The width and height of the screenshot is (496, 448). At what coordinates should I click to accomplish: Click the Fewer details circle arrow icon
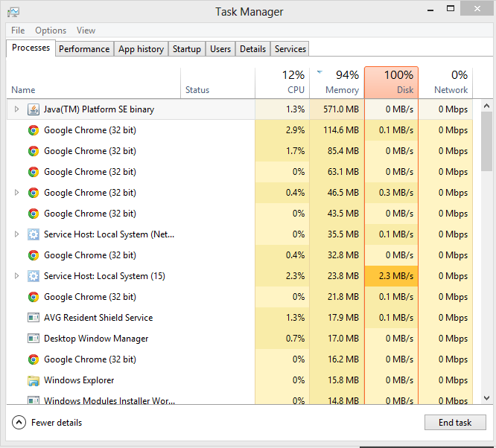click(19, 423)
